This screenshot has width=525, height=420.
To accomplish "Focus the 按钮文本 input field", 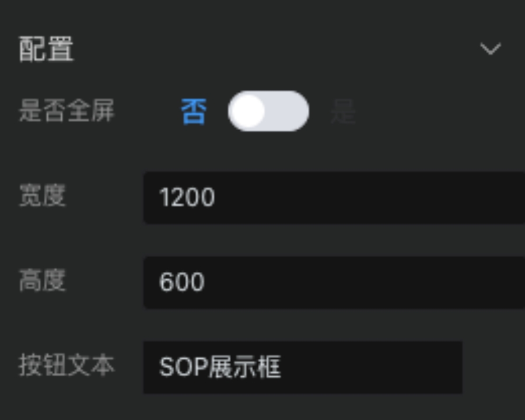I will click(302, 367).
